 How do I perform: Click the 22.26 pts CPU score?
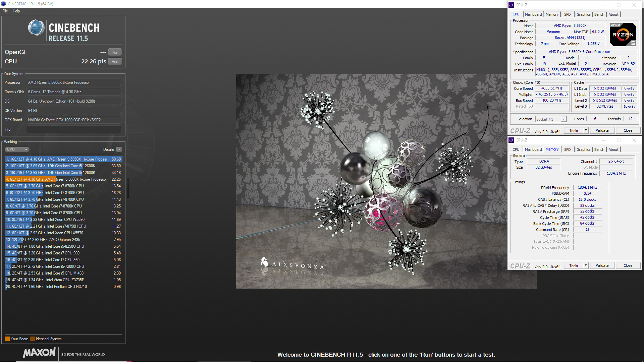click(94, 62)
